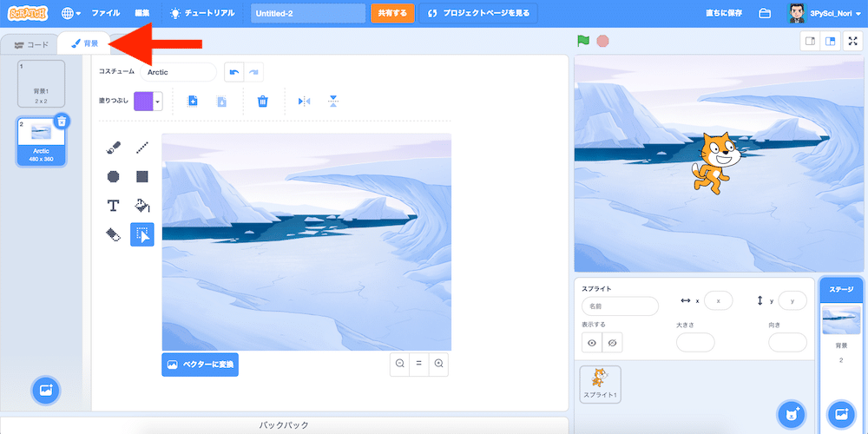The image size is (868, 434).
Task: Click the 大きさ size field
Action: click(x=695, y=342)
